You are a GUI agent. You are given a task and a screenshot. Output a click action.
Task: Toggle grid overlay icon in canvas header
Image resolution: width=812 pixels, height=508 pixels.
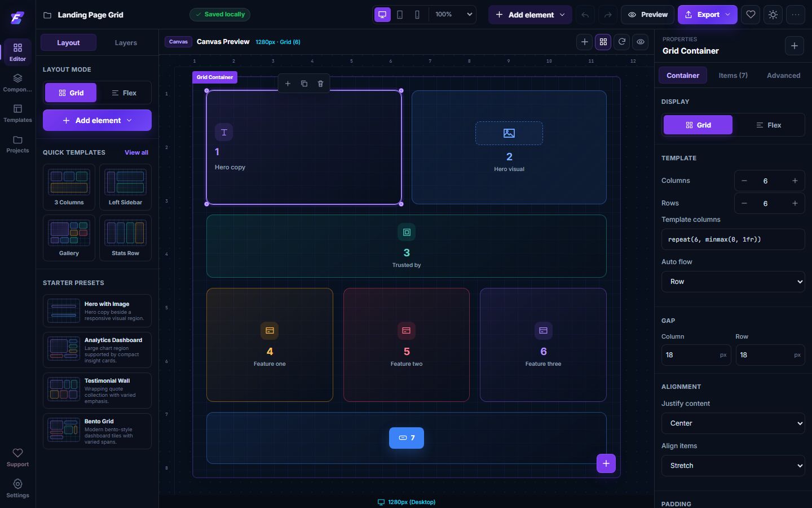pos(603,42)
